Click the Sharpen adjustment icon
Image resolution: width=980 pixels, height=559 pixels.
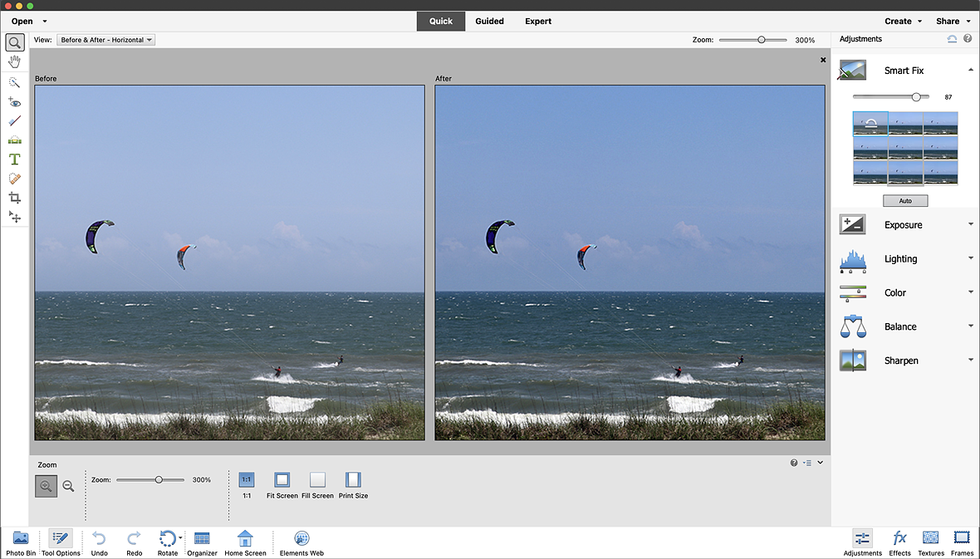tap(852, 360)
